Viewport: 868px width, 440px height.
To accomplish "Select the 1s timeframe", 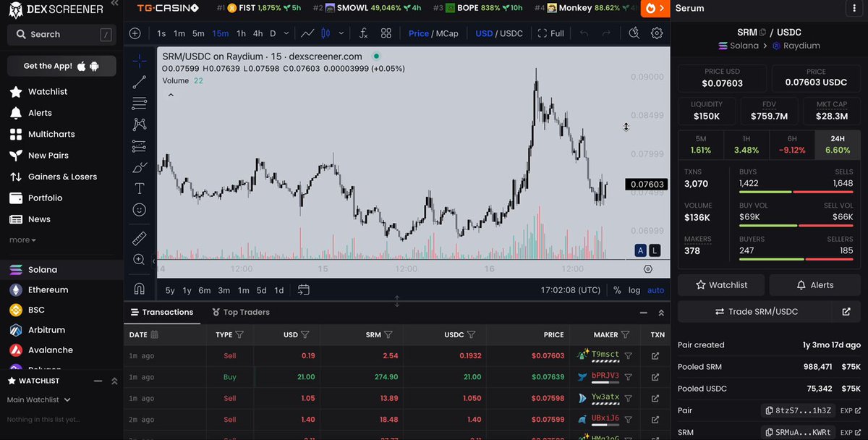I will [x=161, y=33].
